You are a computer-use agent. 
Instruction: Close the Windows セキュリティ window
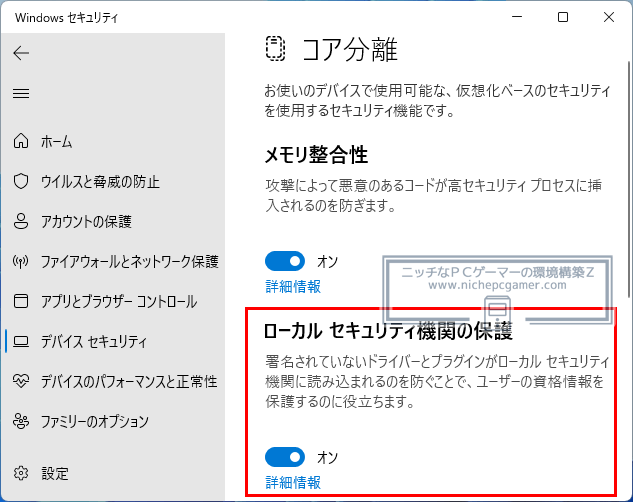[609, 17]
